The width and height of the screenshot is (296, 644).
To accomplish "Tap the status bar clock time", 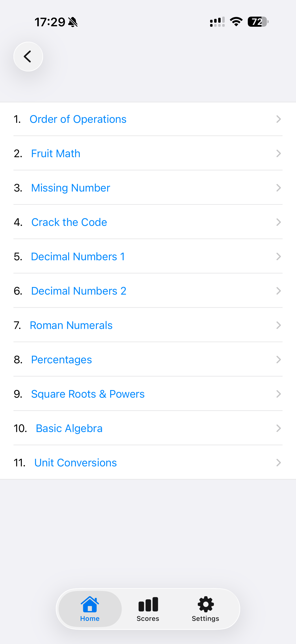I will (50, 22).
